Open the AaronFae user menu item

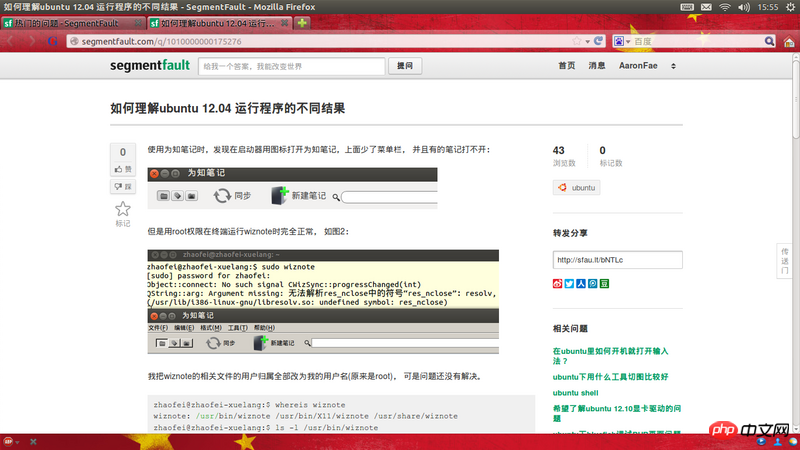click(x=638, y=66)
